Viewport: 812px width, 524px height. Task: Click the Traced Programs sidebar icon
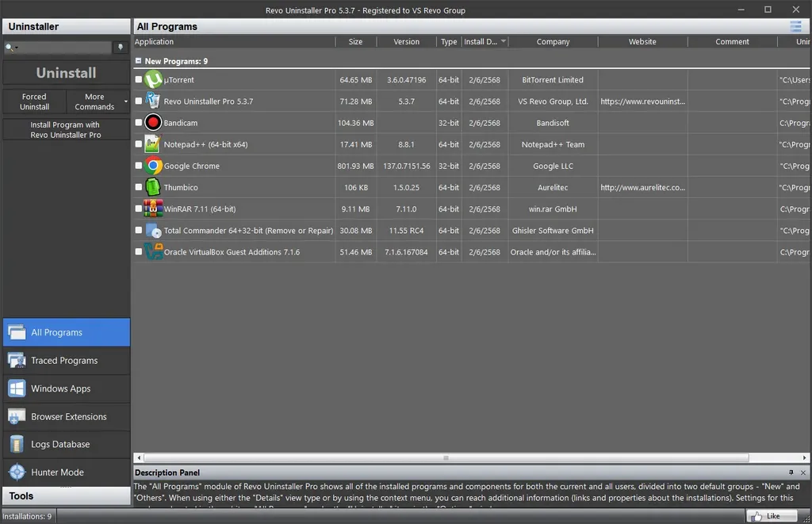pos(17,361)
